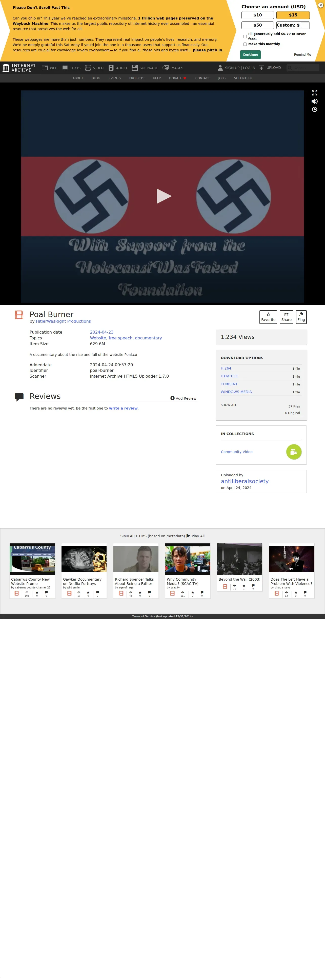Download the Item Tile file
The width and height of the screenshot is (325, 980).
tap(229, 376)
